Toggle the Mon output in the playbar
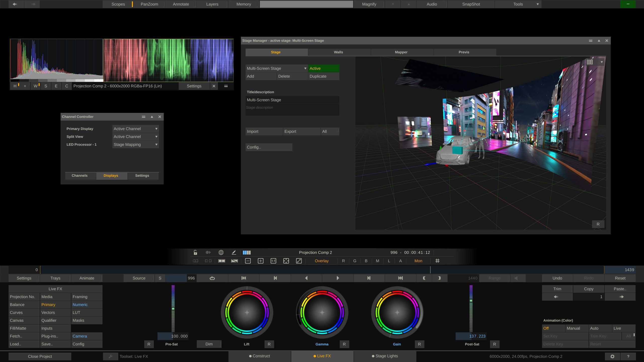 tap(418, 261)
